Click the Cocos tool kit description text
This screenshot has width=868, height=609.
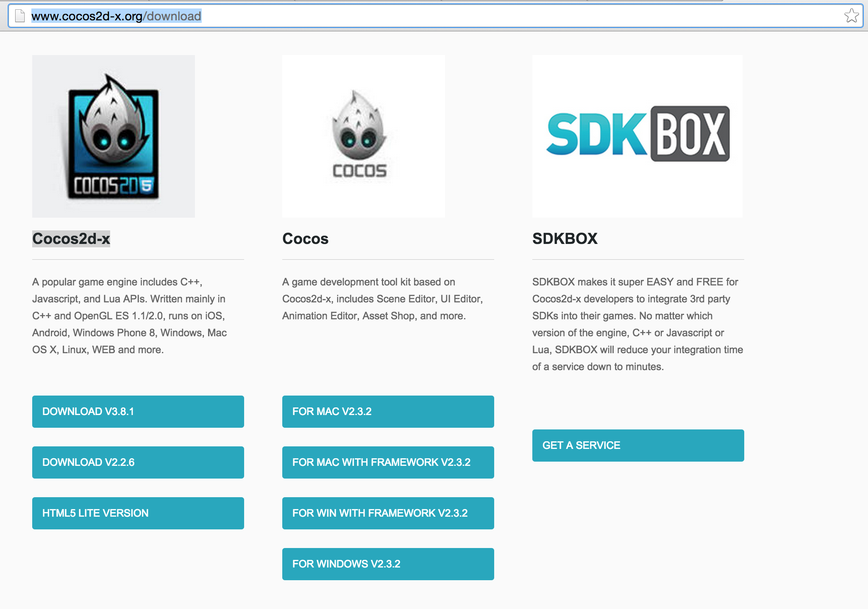point(382,299)
